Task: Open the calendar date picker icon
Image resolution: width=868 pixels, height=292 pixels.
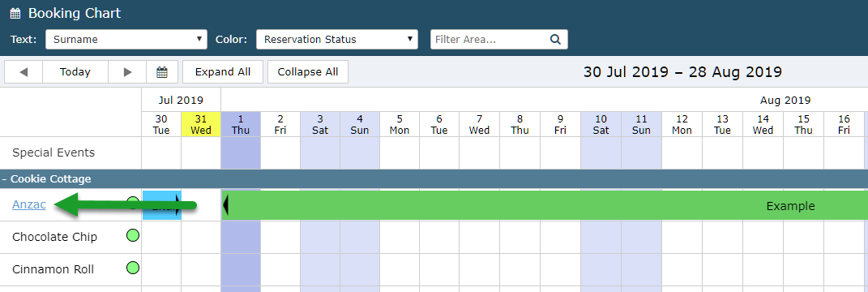Action: (x=162, y=72)
